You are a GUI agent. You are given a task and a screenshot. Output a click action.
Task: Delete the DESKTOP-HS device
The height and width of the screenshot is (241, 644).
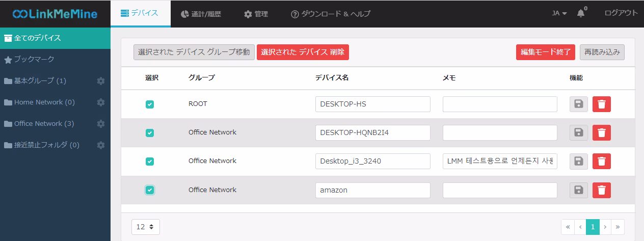tap(602, 104)
